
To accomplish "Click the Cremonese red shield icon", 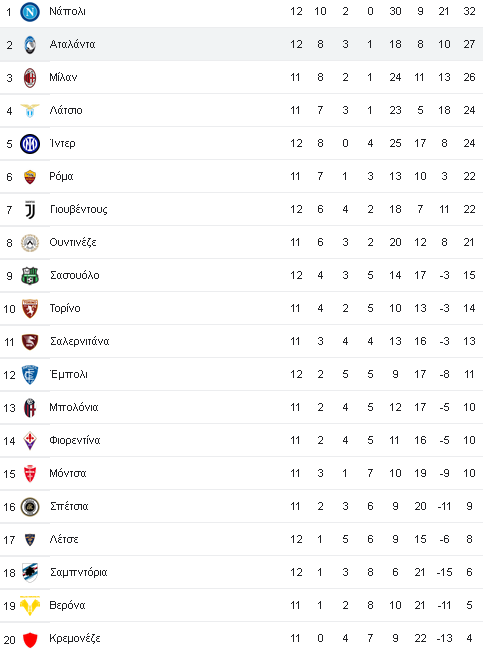I will pos(30,639).
